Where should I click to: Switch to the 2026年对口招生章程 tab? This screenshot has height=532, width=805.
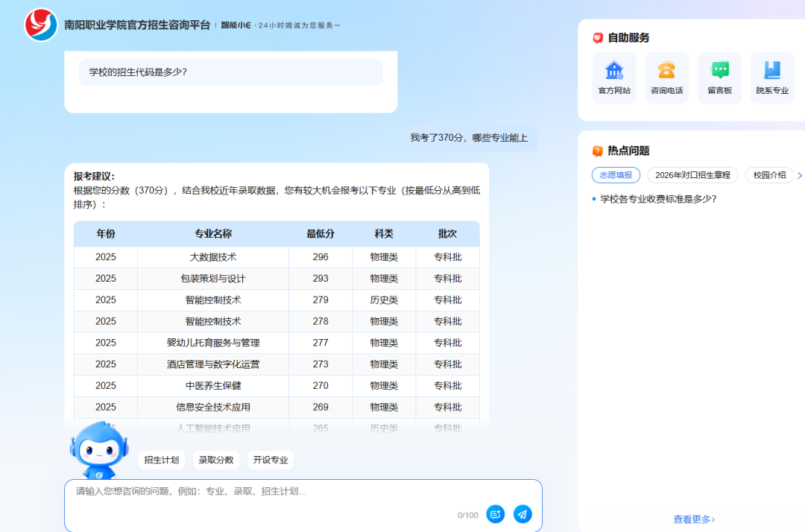coord(692,175)
